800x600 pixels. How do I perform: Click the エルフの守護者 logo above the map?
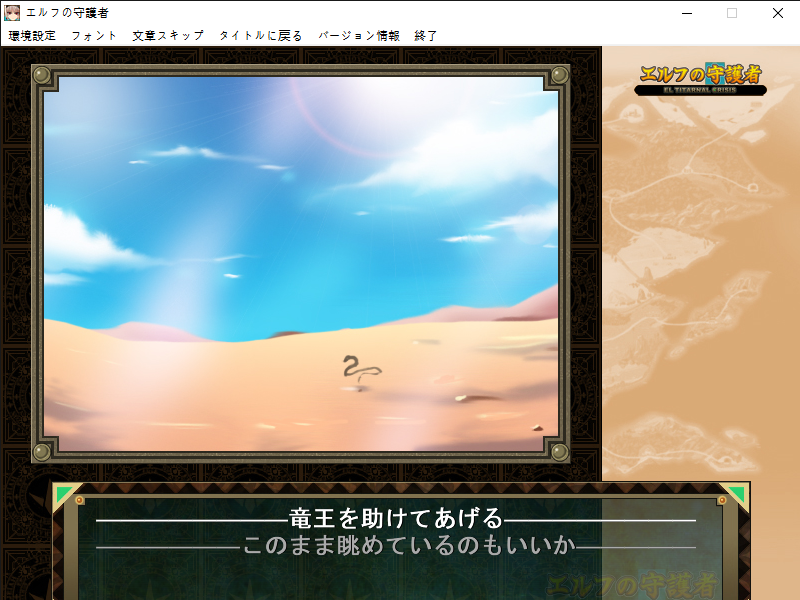point(701,80)
